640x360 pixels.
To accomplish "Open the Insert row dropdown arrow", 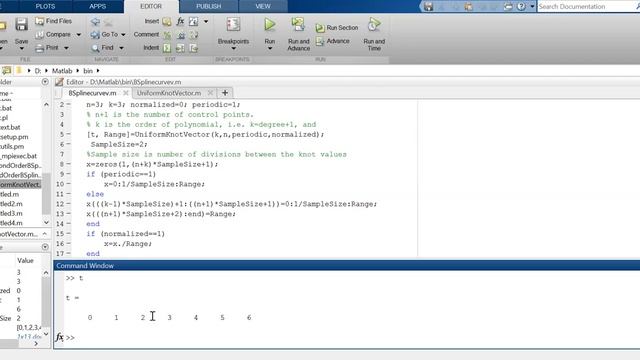I will point(206,21).
